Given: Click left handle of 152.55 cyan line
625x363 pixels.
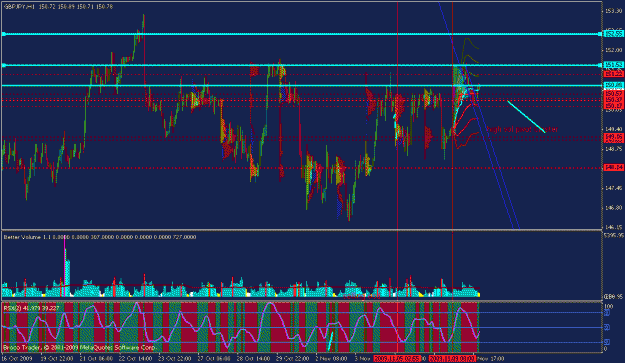Looking at the screenshot, I should [4, 34].
